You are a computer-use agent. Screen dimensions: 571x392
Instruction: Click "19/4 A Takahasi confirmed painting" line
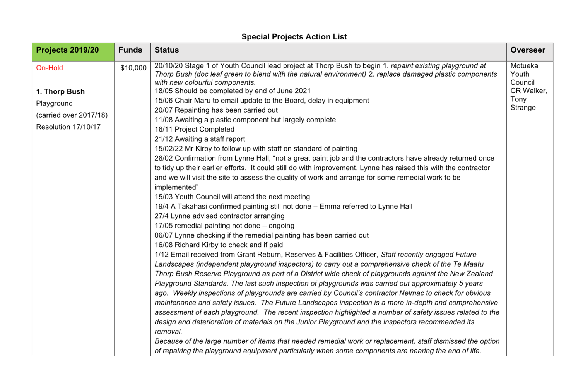pyautogui.click(x=283, y=206)
